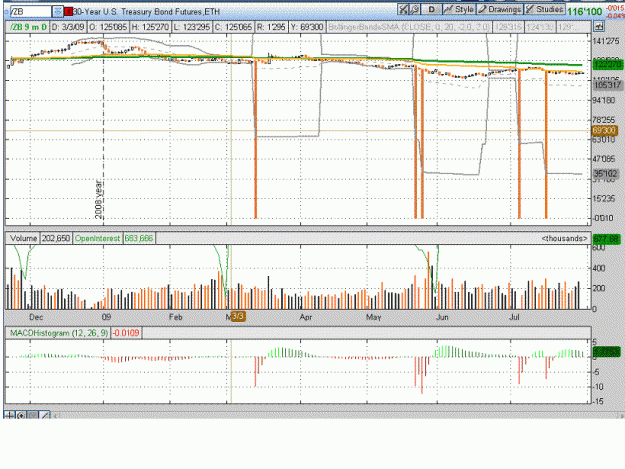Viewport: 625px width, 469px height.
Task: Click the Jun label on time axis
Action: [x=442, y=317]
